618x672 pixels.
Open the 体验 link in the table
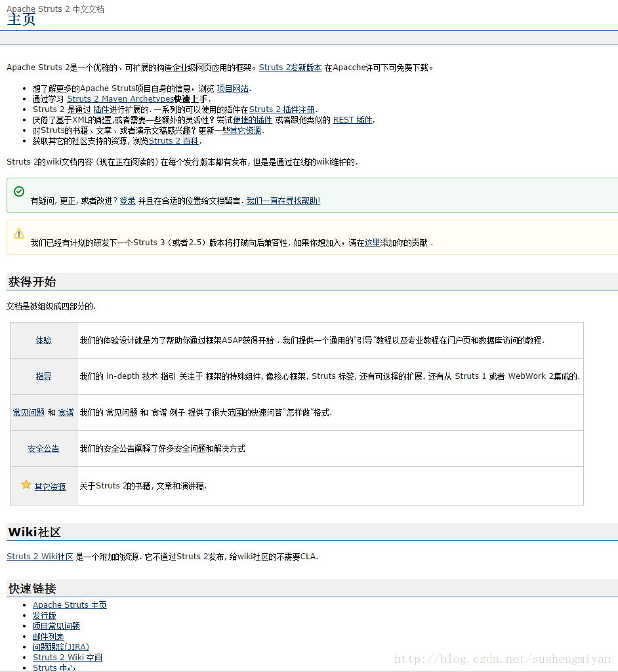point(43,340)
